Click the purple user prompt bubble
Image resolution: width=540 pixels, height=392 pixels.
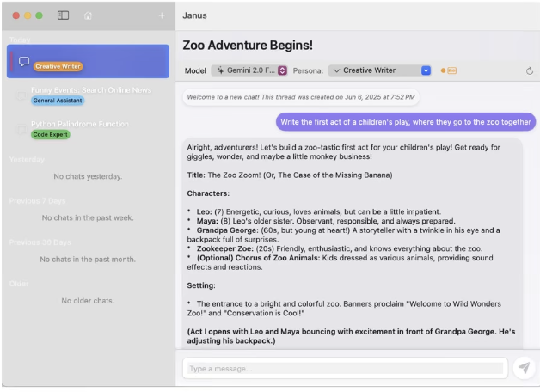[x=406, y=122]
